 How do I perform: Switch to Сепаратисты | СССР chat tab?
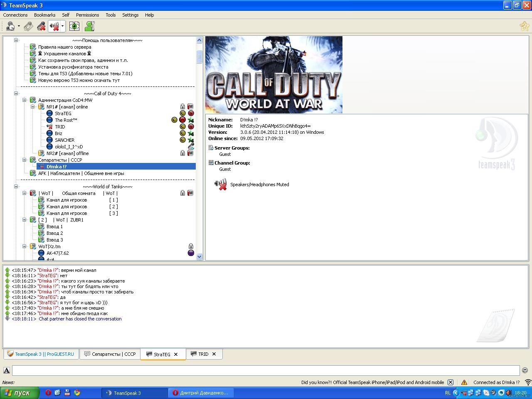(x=110, y=354)
